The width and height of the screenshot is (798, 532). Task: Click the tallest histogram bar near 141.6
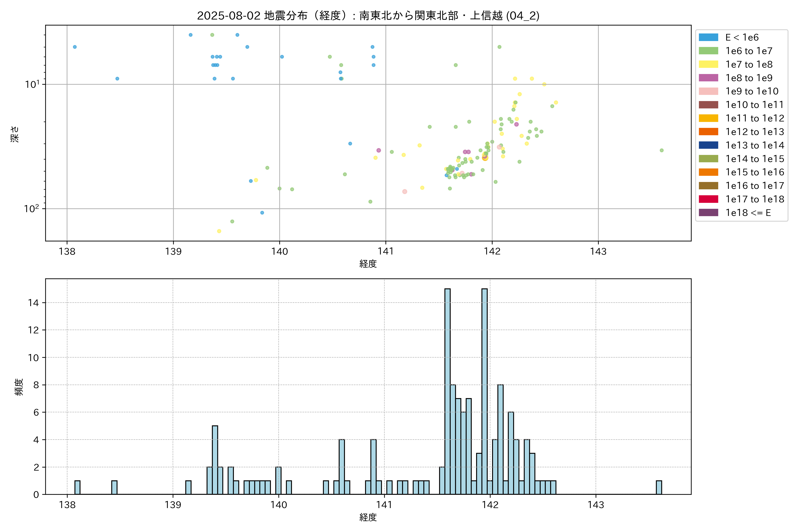click(447, 390)
